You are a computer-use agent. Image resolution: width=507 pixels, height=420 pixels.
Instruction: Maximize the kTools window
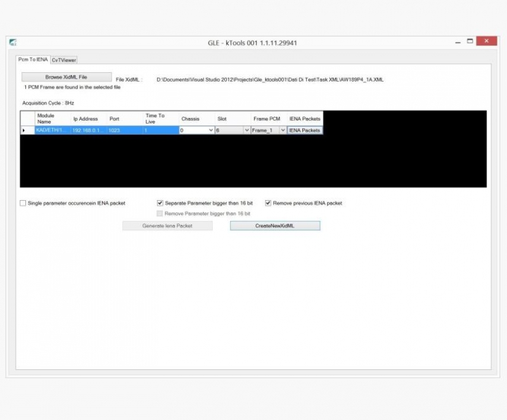pos(470,42)
